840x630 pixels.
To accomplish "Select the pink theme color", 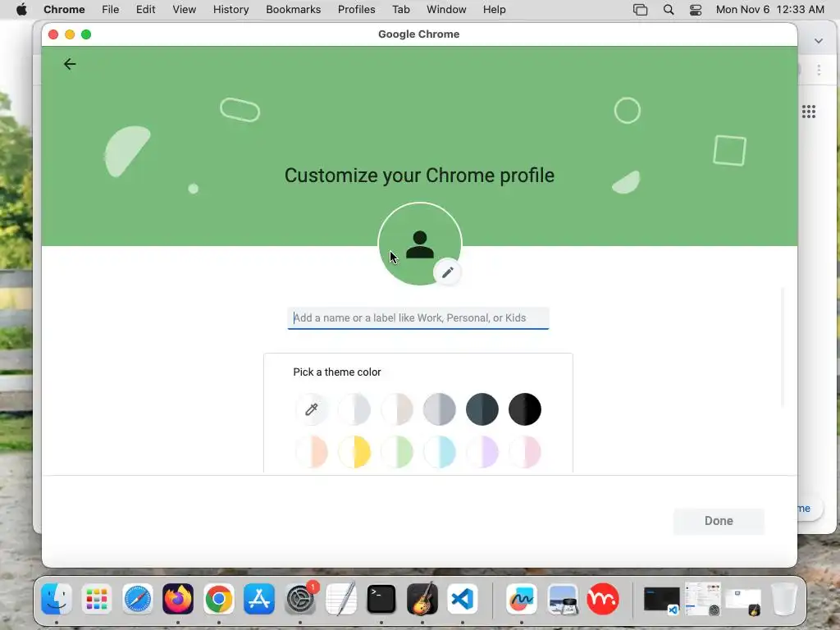I will pos(525,452).
